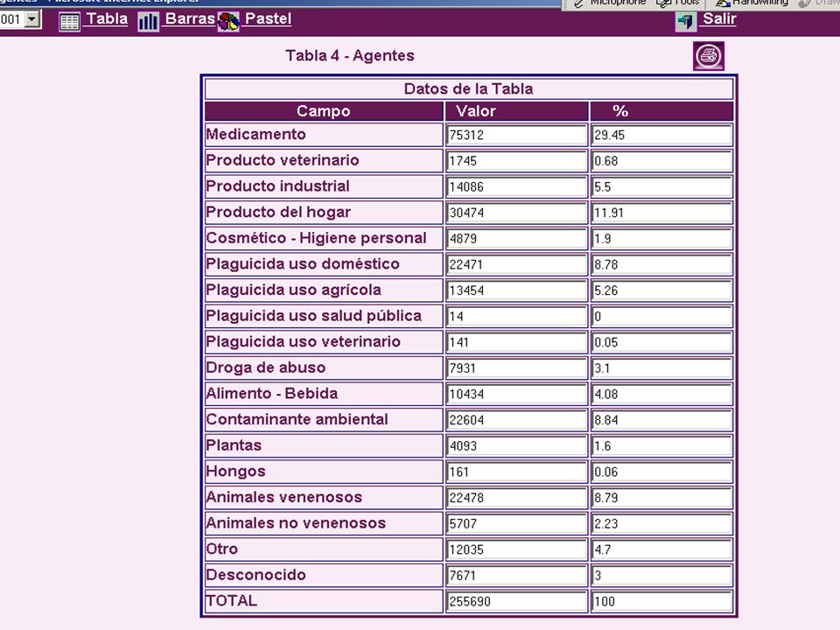The height and width of the screenshot is (630, 840).
Task: Follow the Salir link
Action: tap(719, 18)
